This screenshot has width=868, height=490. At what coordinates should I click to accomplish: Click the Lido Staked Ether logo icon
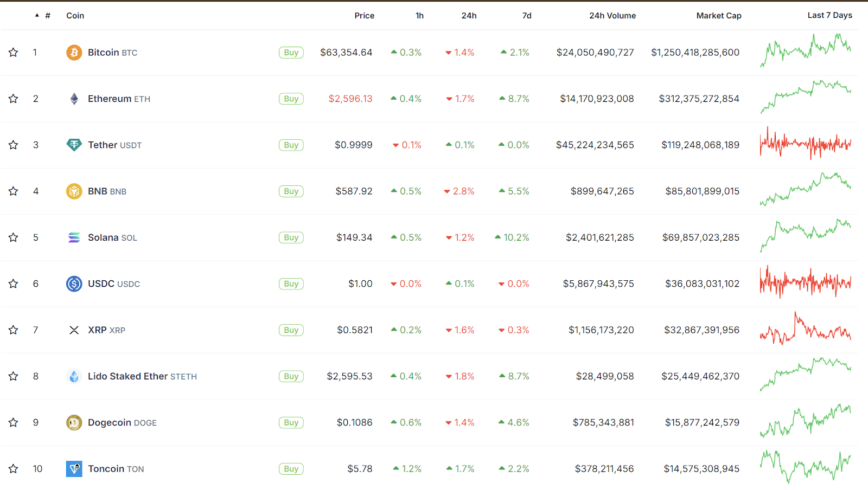pos(74,376)
